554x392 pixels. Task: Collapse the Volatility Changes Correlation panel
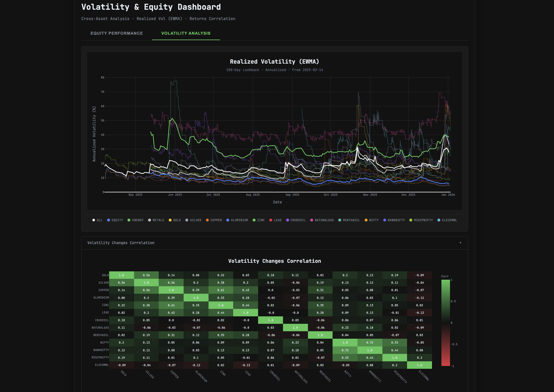point(461,243)
